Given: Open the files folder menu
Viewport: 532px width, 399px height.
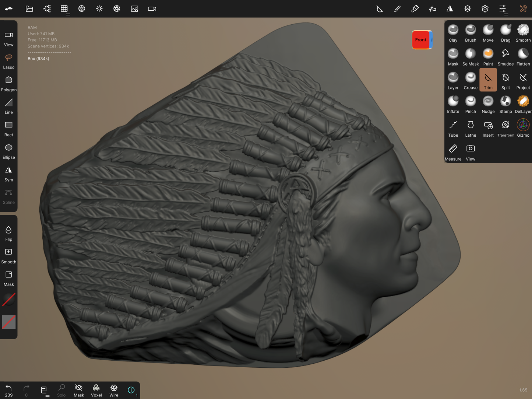Looking at the screenshot, I should click(x=29, y=9).
